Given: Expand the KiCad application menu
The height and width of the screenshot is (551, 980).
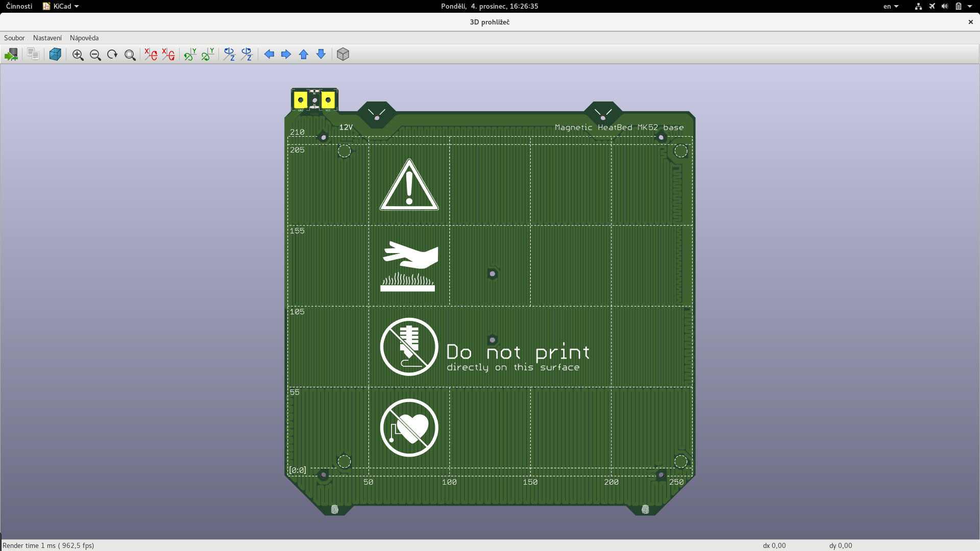Looking at the screenshot, I should (61, 6).
